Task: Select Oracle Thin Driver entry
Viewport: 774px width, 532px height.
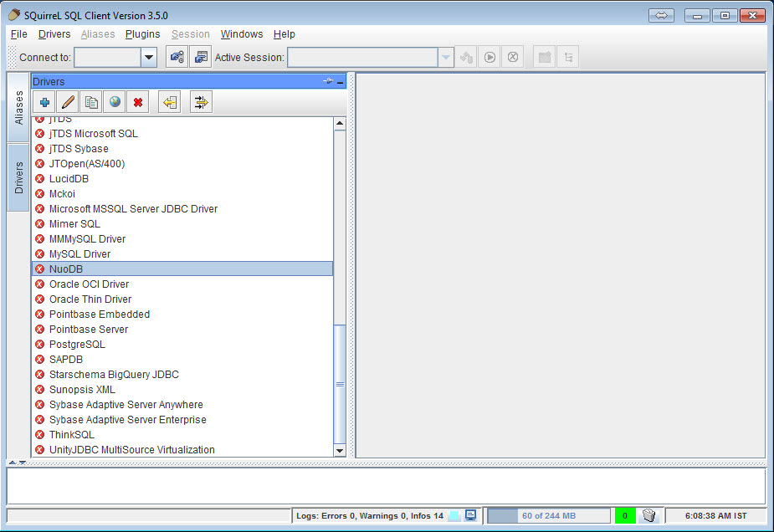Action: click(x=182, y=299)
